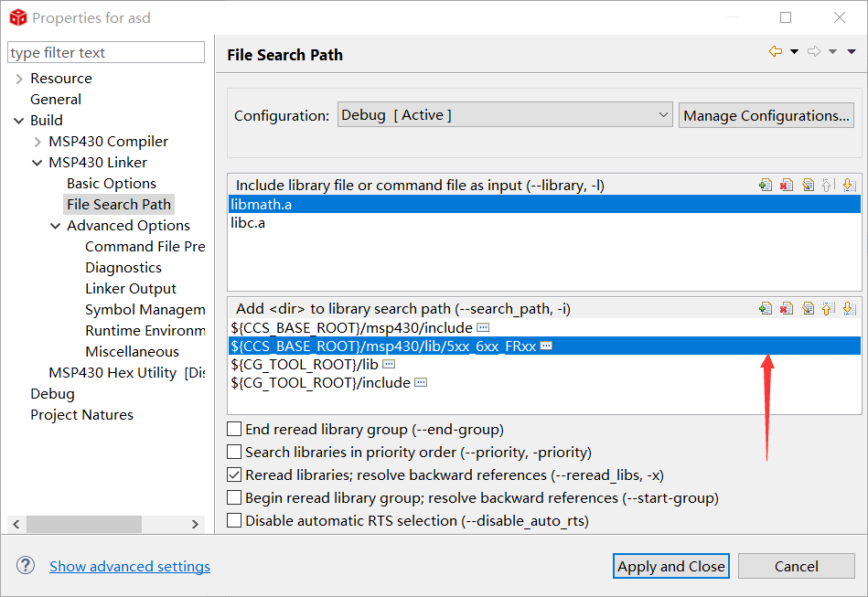Edit selected library file entry icon
The height and width of the screenshot is (597, 868).
click(808, 185)
